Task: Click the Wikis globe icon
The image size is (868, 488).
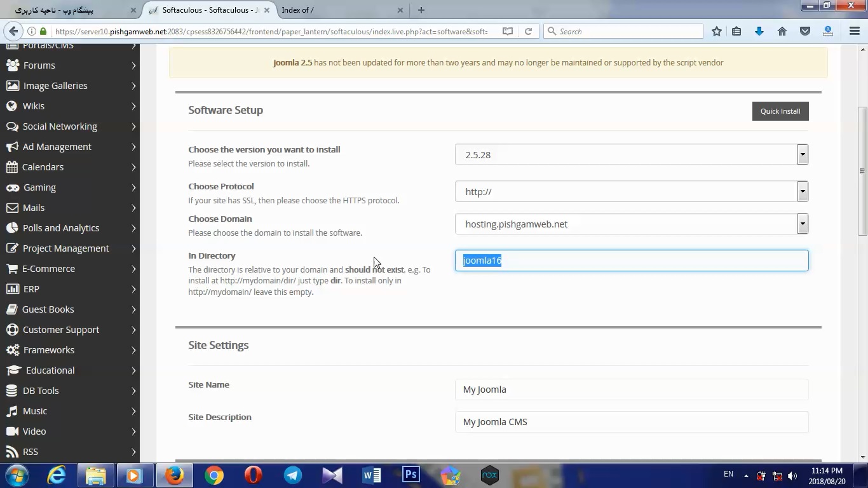Action: pos(11,106)
